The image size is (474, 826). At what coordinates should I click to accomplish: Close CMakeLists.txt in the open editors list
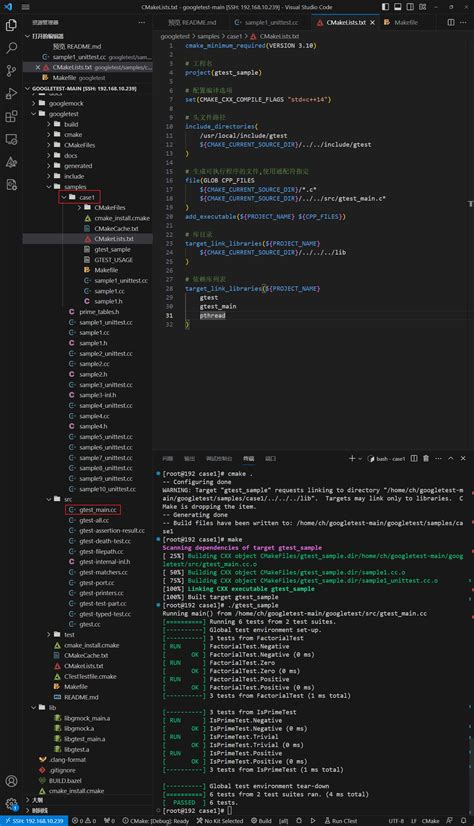(37, 67)
